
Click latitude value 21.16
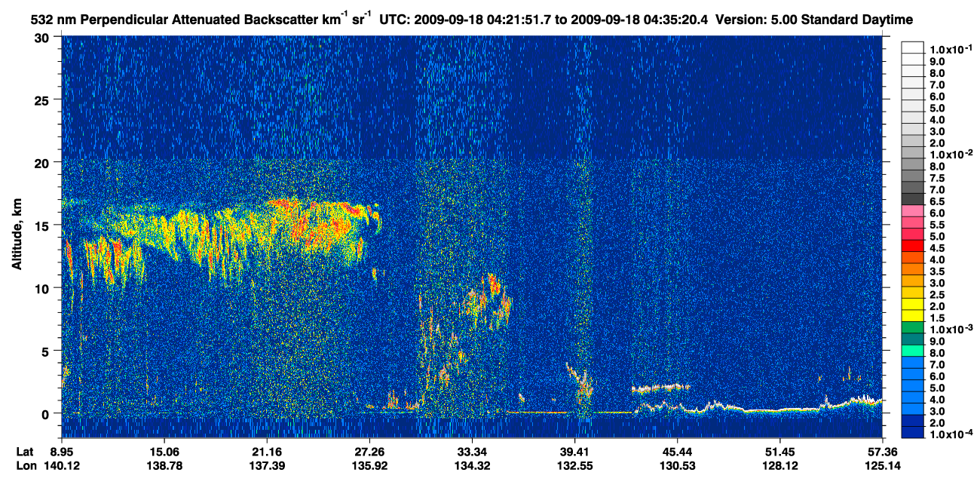[x=267, y=452]
